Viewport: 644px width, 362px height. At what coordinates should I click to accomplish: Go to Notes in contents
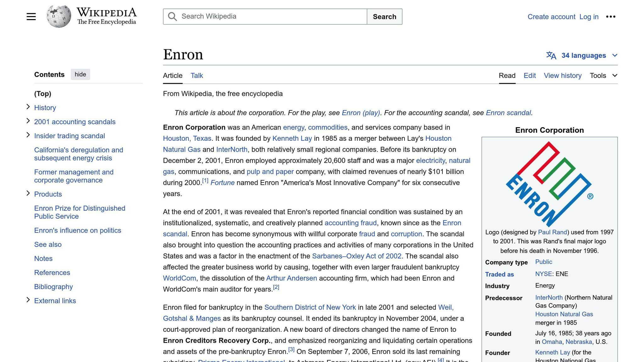(43, 259)
